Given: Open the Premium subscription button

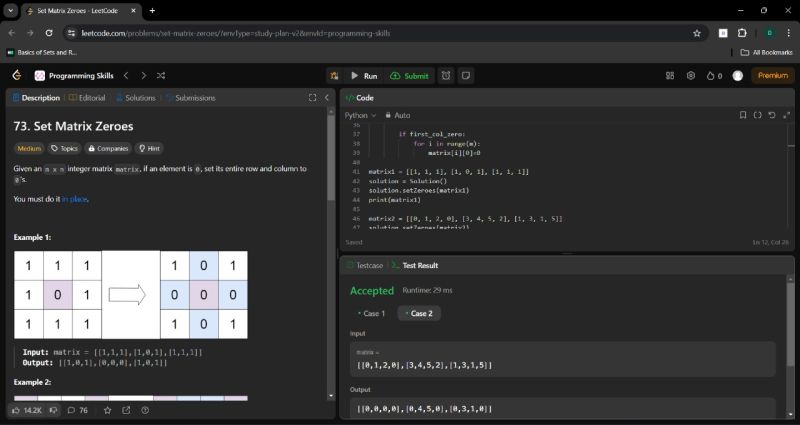Looking at the screenshot, I should 772,76.
